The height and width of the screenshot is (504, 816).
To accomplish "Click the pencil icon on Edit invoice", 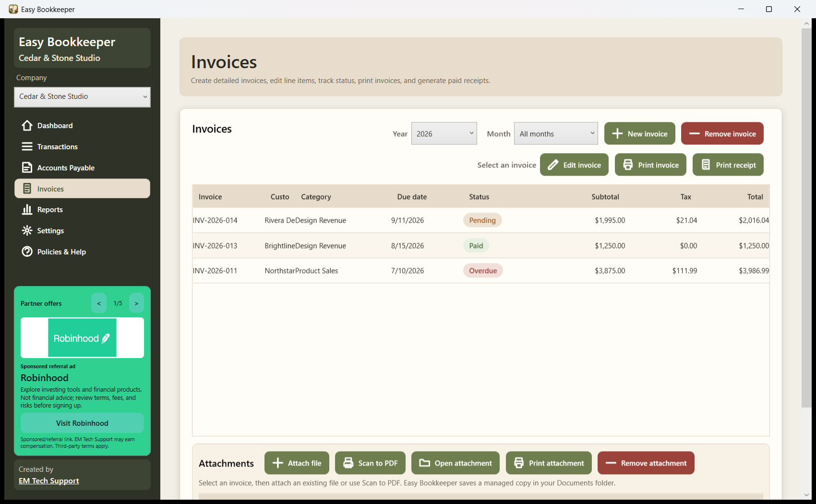I will click(x=553, y=165).
